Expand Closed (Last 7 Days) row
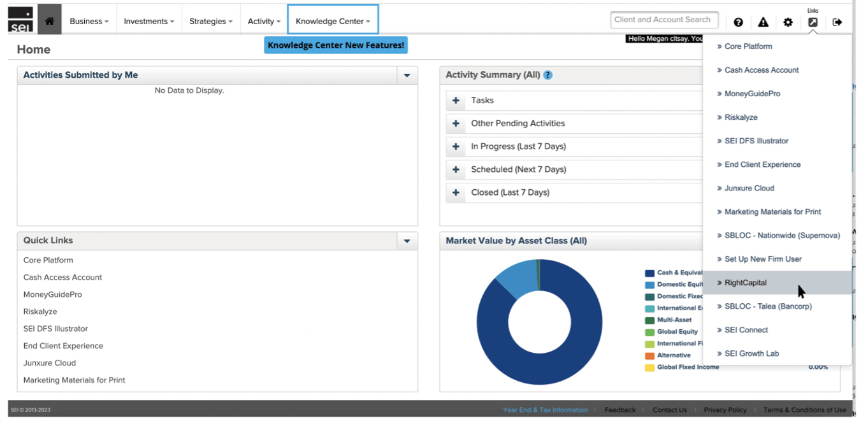This screenshot has height=428, width=868. click(x=456, y=192)
